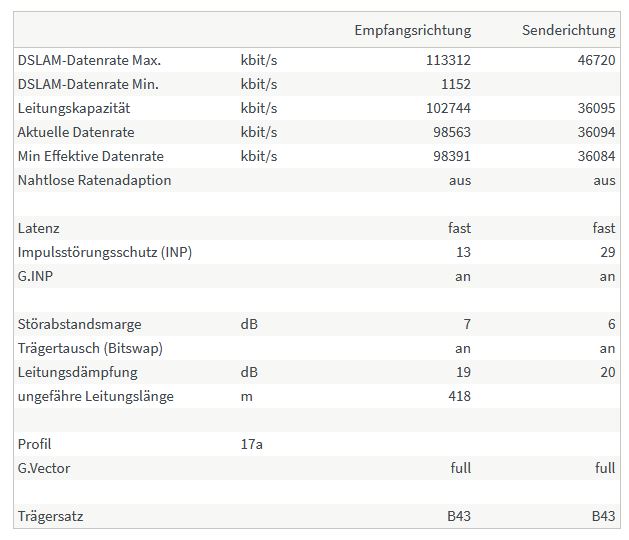Click Impulsstörungsschutz (INP) label
Screen dimensions: 629x540
point(105,252)
